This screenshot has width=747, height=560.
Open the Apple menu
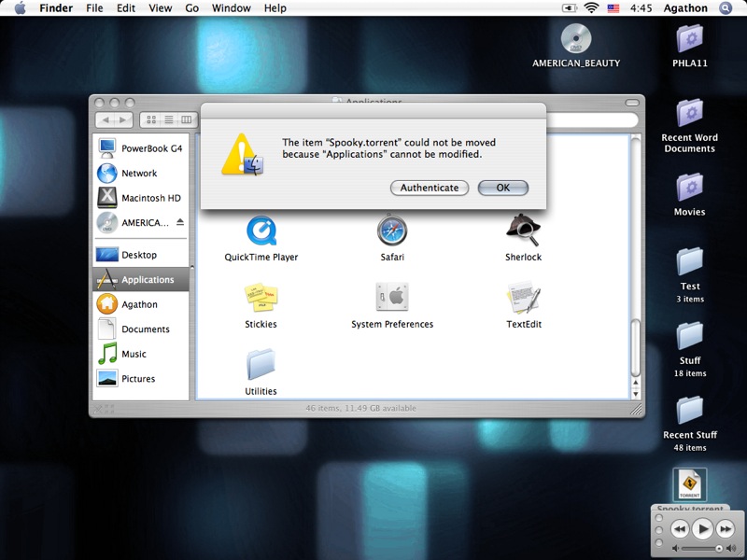pyautogui.click(x=20, y=8)
